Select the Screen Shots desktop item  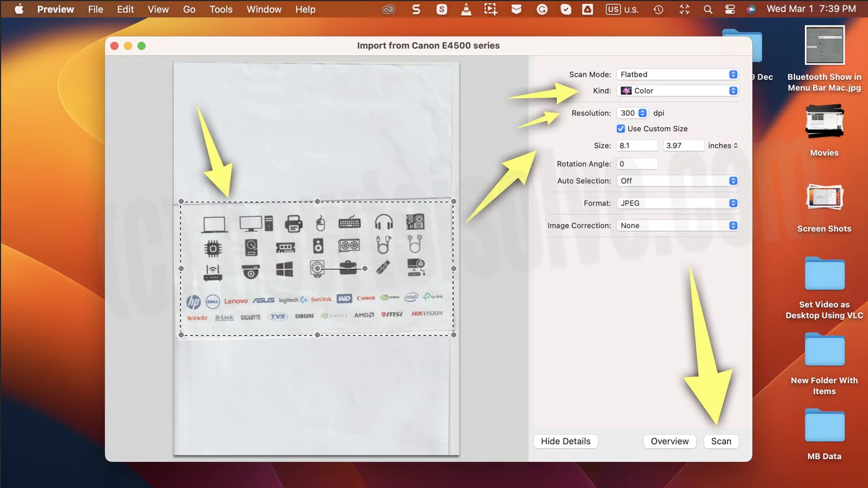[824, 208]
